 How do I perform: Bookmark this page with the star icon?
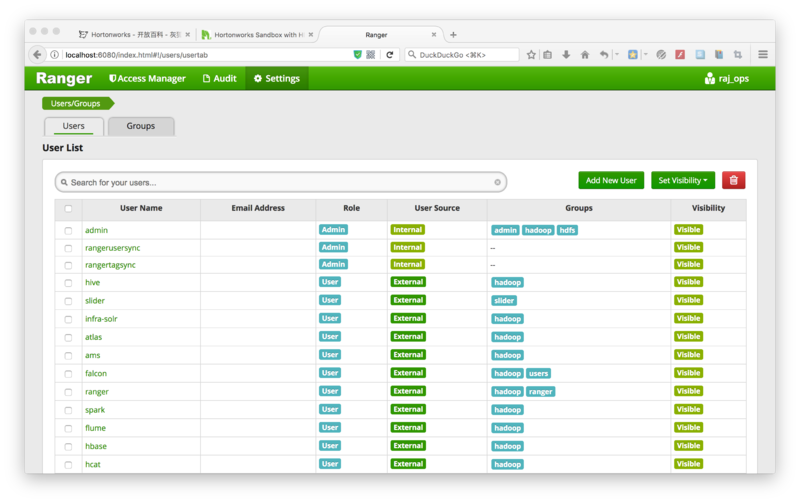coord(531,54)
